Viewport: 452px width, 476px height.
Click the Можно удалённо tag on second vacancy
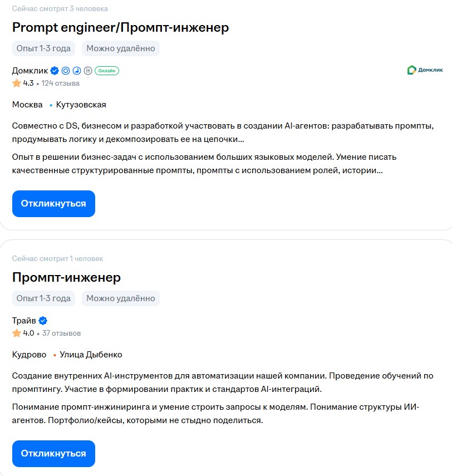(121, 298)
